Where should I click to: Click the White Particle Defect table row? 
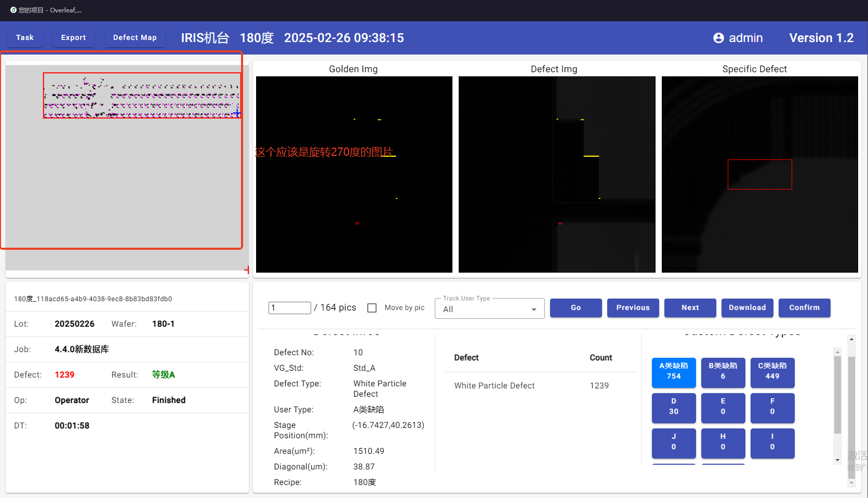540,386
